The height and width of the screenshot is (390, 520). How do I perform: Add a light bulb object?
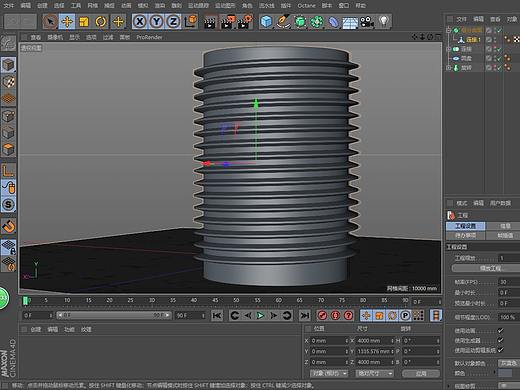(384, 21)
